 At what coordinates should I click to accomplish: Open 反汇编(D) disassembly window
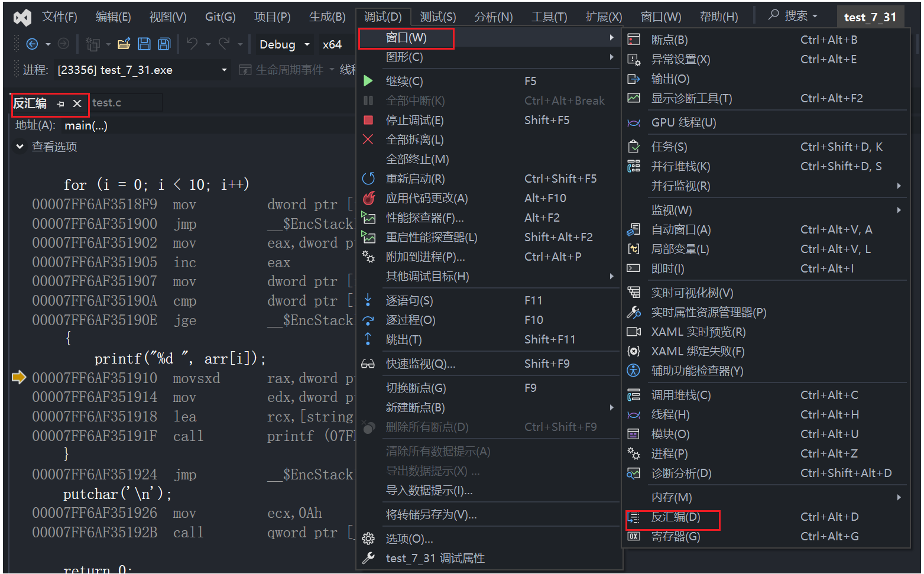(x=767, y=517)
